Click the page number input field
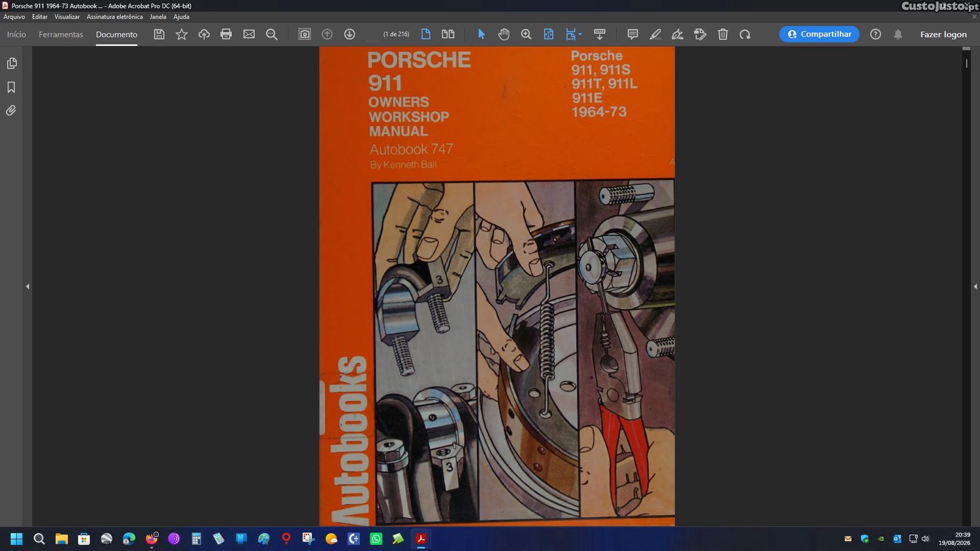This screenshot has height=551, width=980. tap(372, 34)
